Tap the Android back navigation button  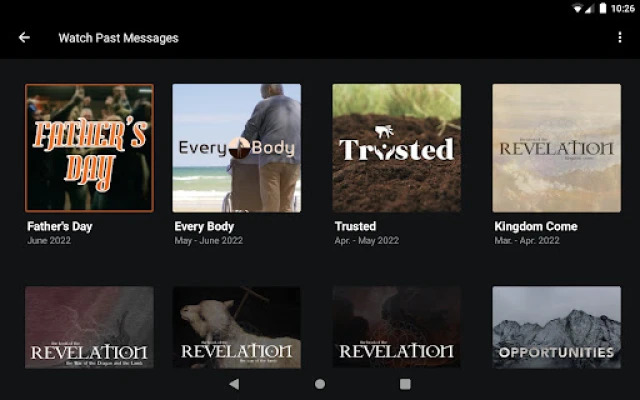pyautogui.click(x=234, y=383)
